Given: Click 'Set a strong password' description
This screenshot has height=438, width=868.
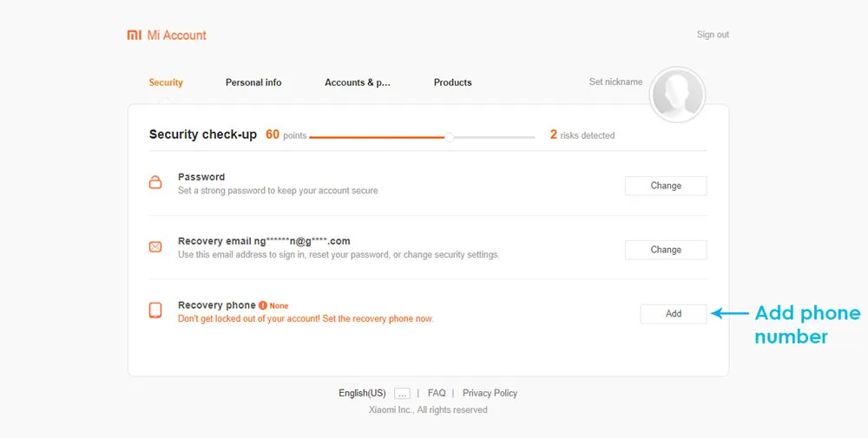Looking at the screenshot, I should click(278, 190).
